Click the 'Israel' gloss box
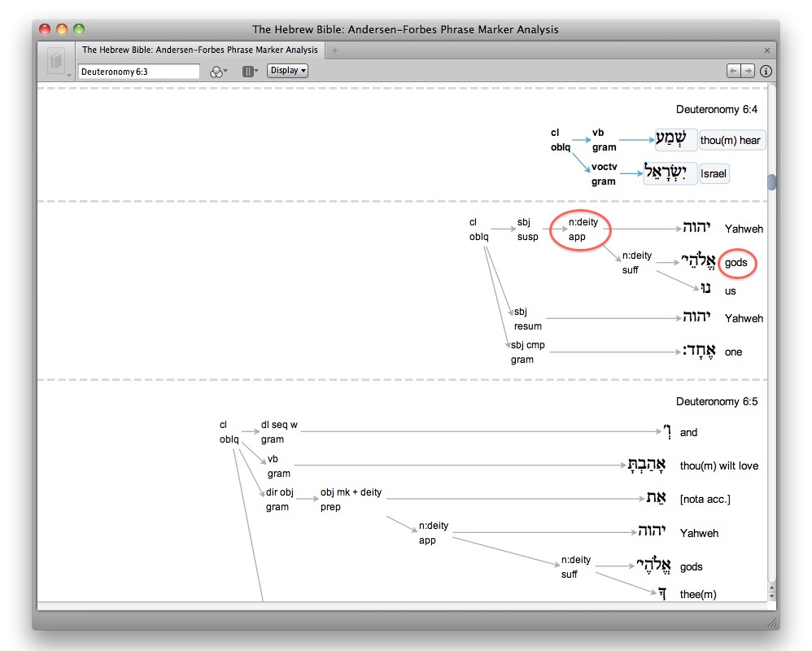This screenshot has height=651, width=812. [714, 173]
